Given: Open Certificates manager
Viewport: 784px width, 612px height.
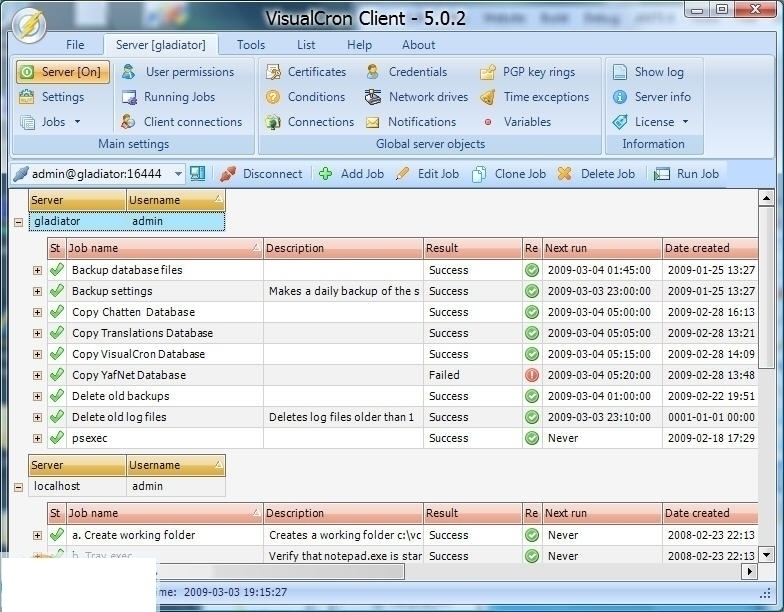Looking at the screenshot, I should pos(306,72).
